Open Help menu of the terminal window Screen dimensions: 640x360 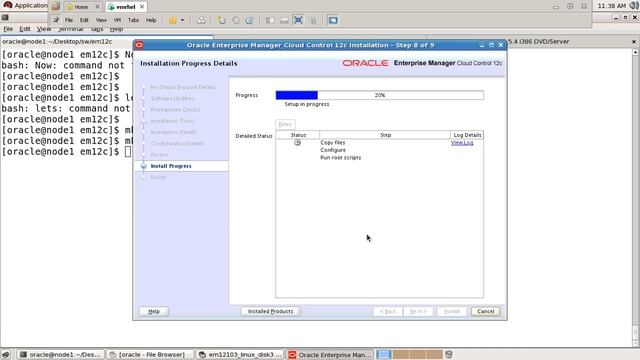coord(116,29)
